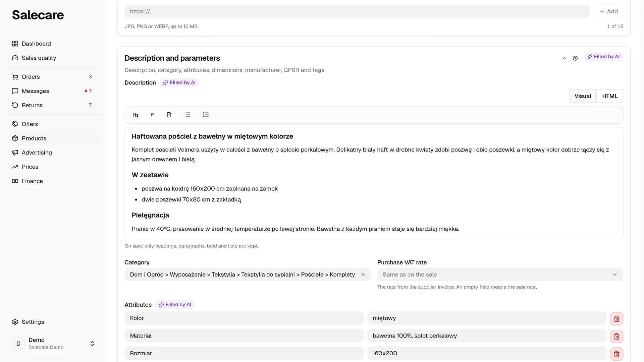The image size is (644, 362).
Task: Edit the 160x200 size value
Action: [486, 353]
